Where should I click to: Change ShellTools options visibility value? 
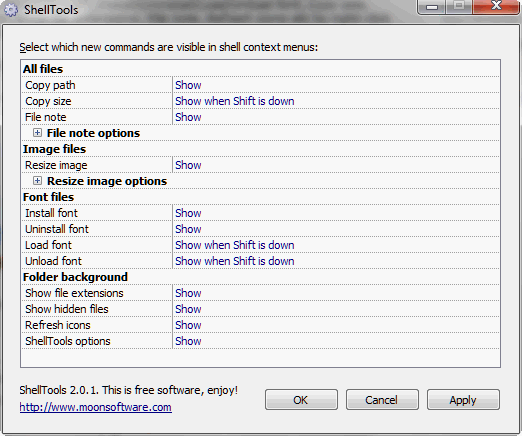point(336,341)
